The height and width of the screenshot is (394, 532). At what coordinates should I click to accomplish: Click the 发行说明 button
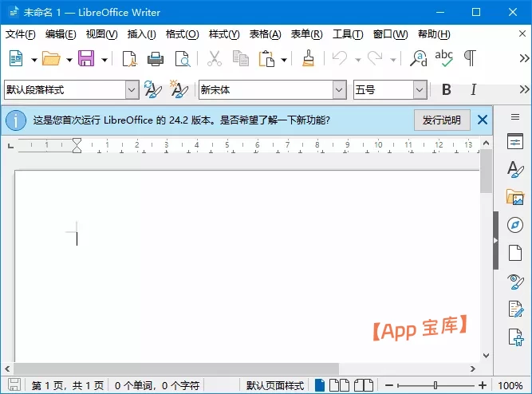(441, 120)
